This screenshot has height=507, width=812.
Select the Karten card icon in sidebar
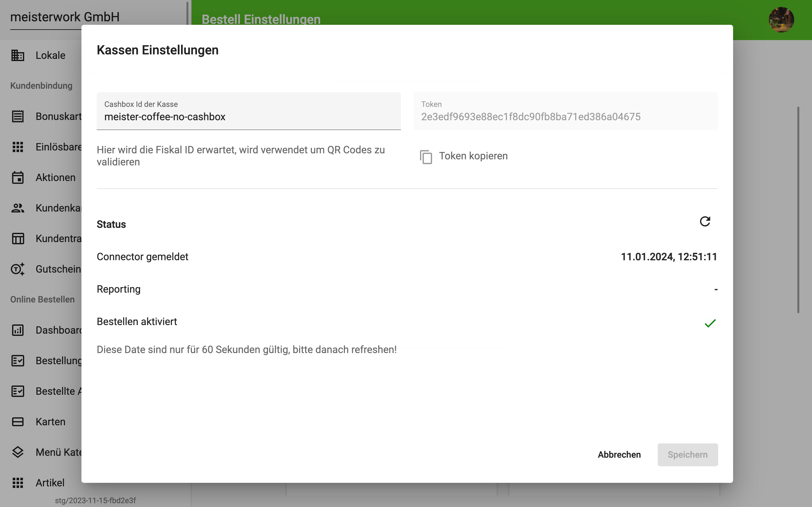pyautogui.click(x=18, y=421)
